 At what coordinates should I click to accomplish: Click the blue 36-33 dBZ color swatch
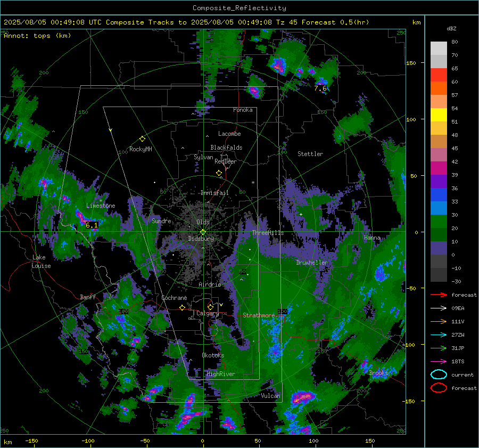(x=439, y=195)
